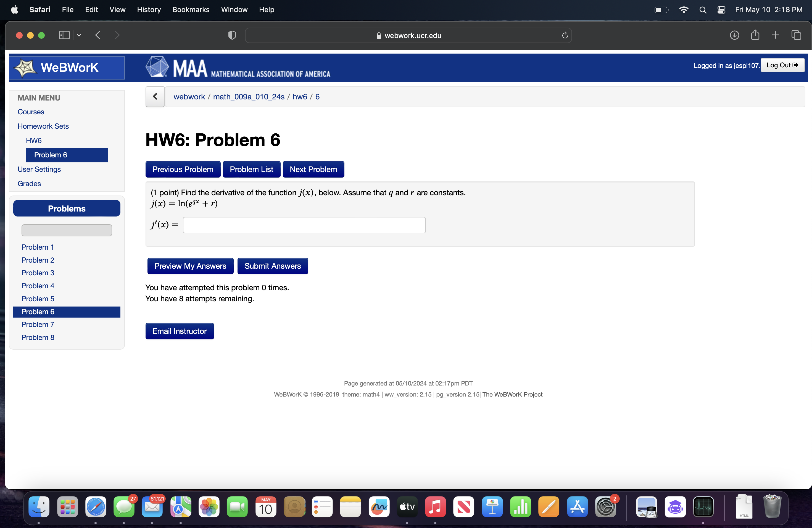Open the sidebar dropdown chevron in toolbar

[79, 35]
